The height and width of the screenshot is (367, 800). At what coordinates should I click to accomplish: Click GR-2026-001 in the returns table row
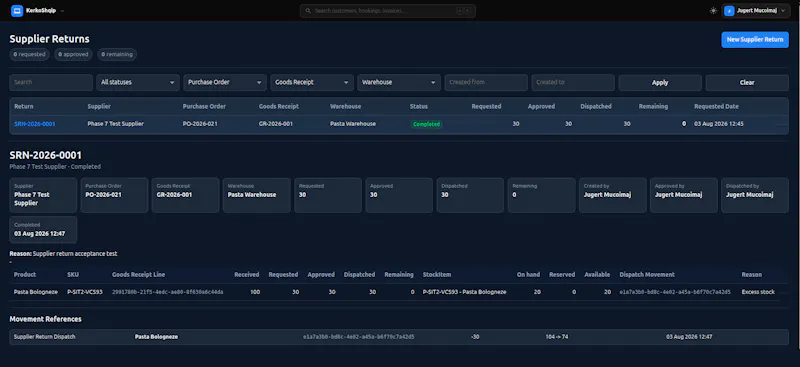coord(276,124)
